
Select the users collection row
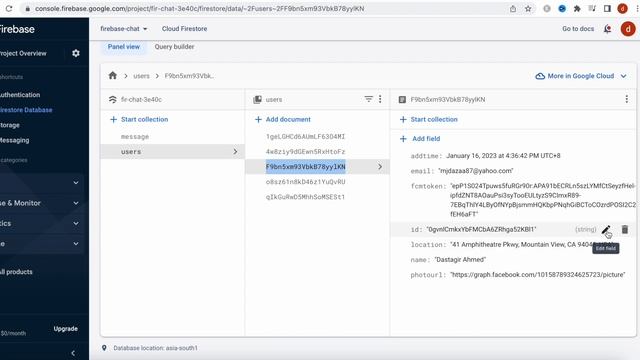point(172,151)
